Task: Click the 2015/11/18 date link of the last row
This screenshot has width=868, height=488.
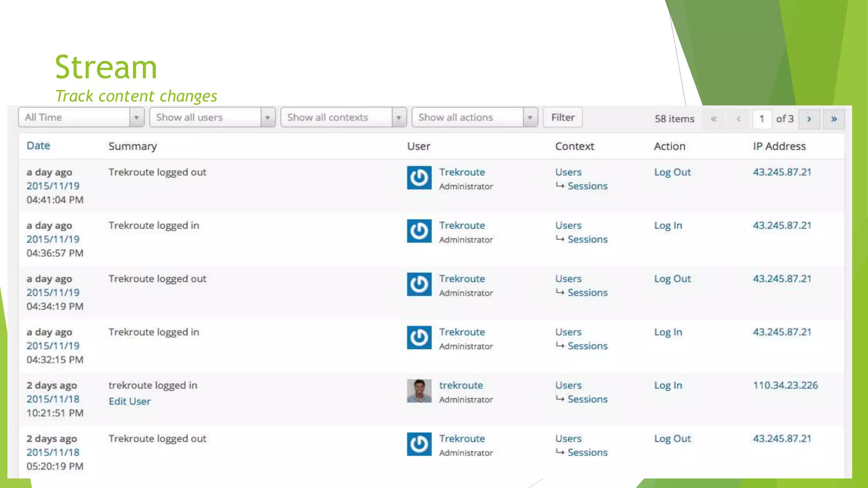Action: click(x=53, y=452)
